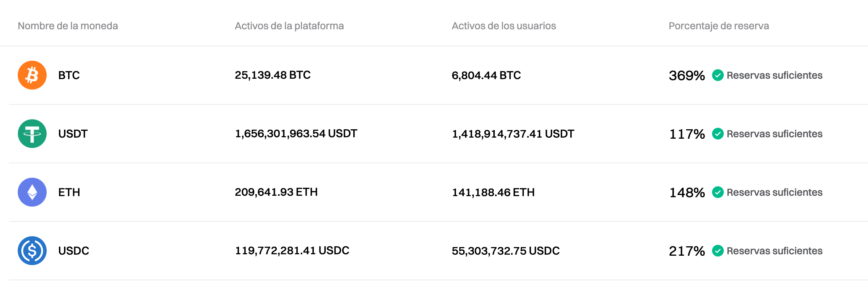This screenshot has width=868, height=281.
Task: Click the green checkmark in USDT row
Action: click(718, 134)
